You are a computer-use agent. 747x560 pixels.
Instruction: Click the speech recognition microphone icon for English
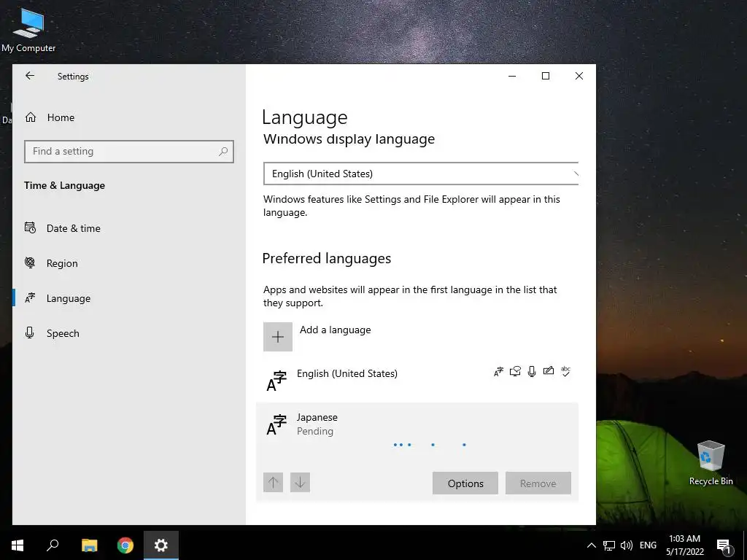click(x=532, y=371)
